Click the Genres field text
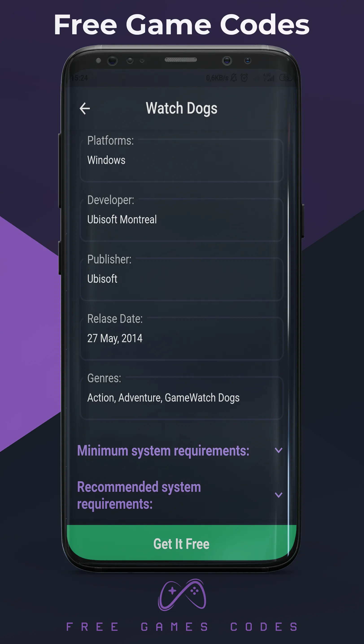This screenshot has height=644, width=364. tap(163, 398)
